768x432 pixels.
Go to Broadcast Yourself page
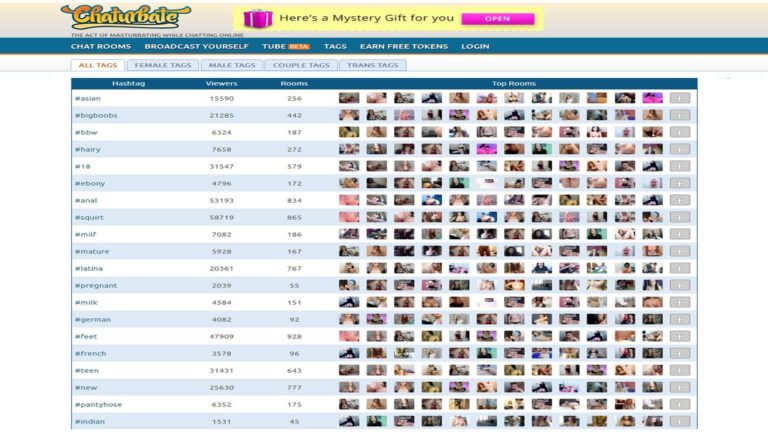[196, 46]
